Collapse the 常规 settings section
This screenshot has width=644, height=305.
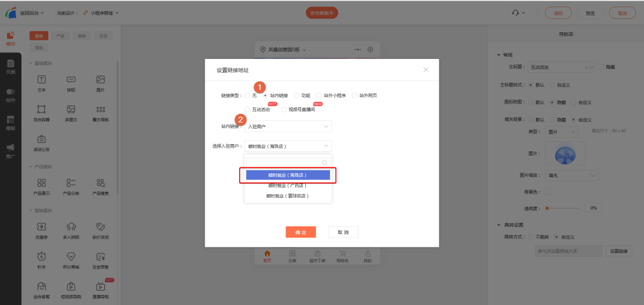click(500, 55)
